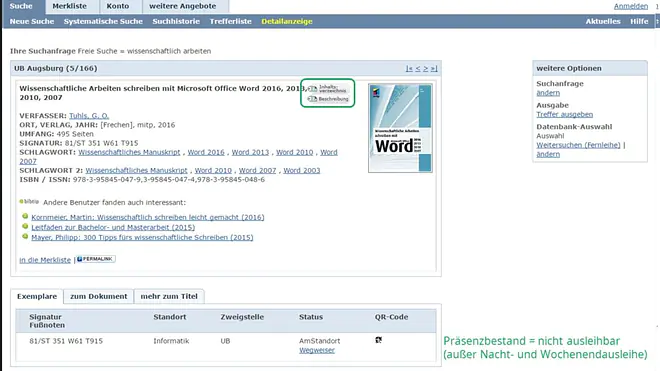Click 'ändern' under Suchanfrage
The image size is (660, 371).
tap(548, 93)
